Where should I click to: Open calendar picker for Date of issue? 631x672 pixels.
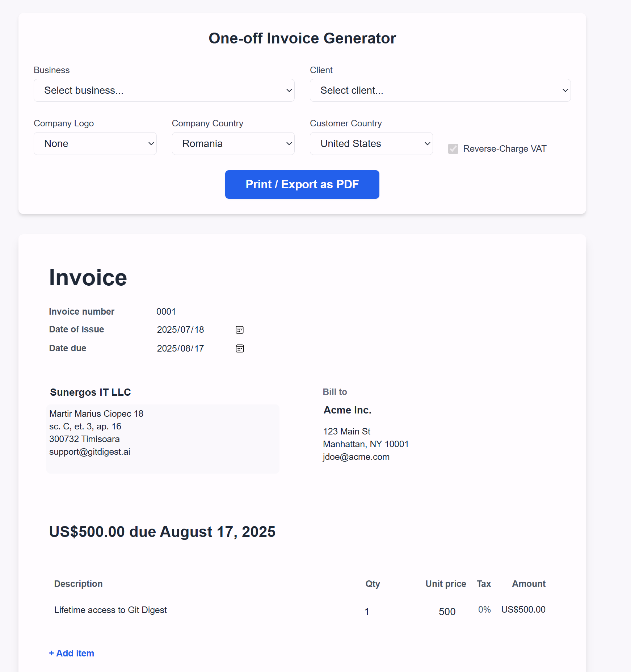240,330
